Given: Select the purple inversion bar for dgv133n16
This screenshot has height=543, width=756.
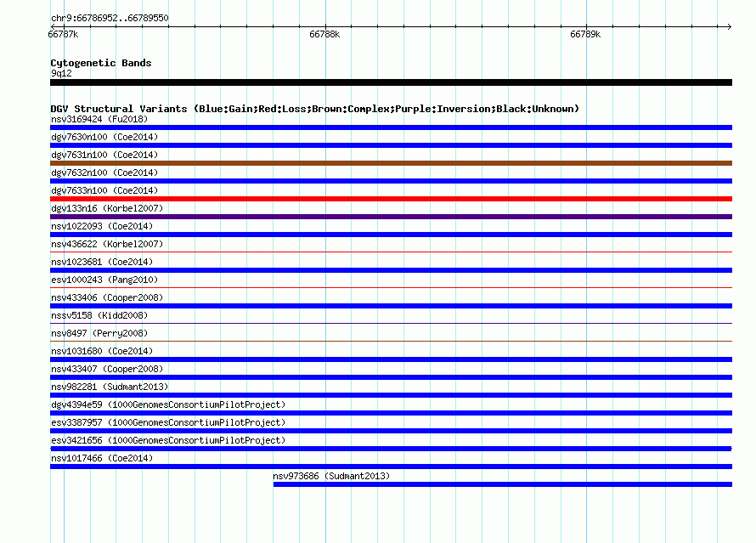Looking at the screenshot, I should point(391,217).
